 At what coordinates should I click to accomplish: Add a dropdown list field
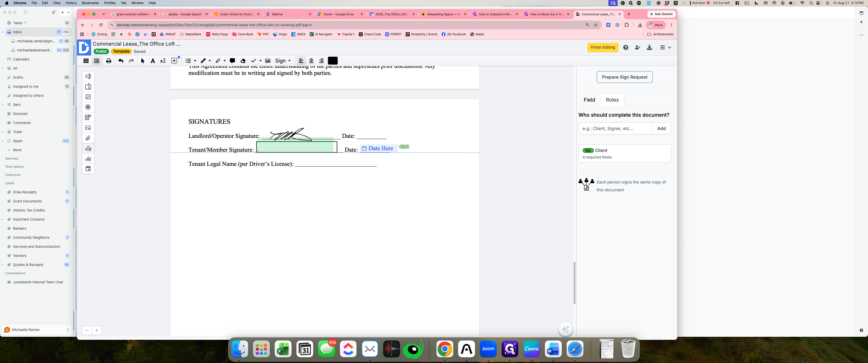coord(88,117)
